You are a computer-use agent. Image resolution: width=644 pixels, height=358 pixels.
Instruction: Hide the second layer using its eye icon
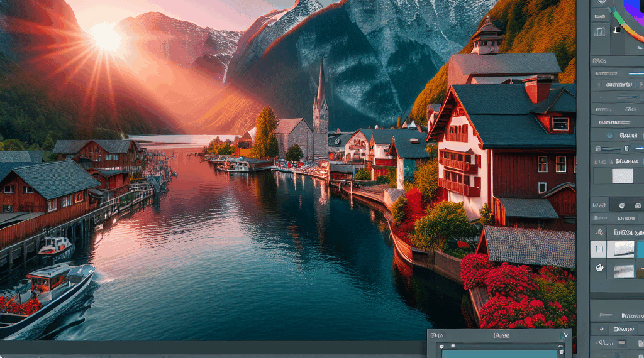599,268
